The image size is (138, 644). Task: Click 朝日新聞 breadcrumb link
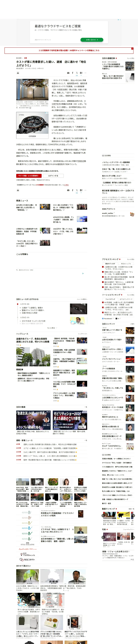click(x=19, y=58)
